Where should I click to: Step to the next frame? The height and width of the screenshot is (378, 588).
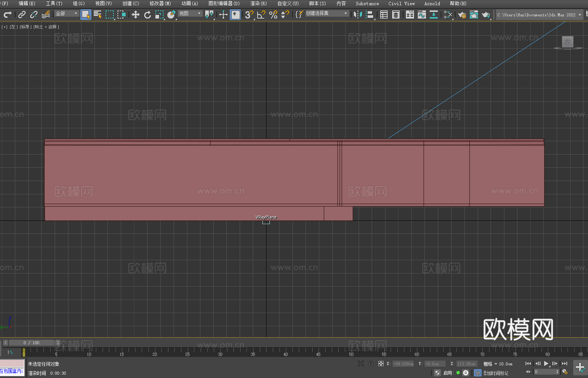coord(555,364)
